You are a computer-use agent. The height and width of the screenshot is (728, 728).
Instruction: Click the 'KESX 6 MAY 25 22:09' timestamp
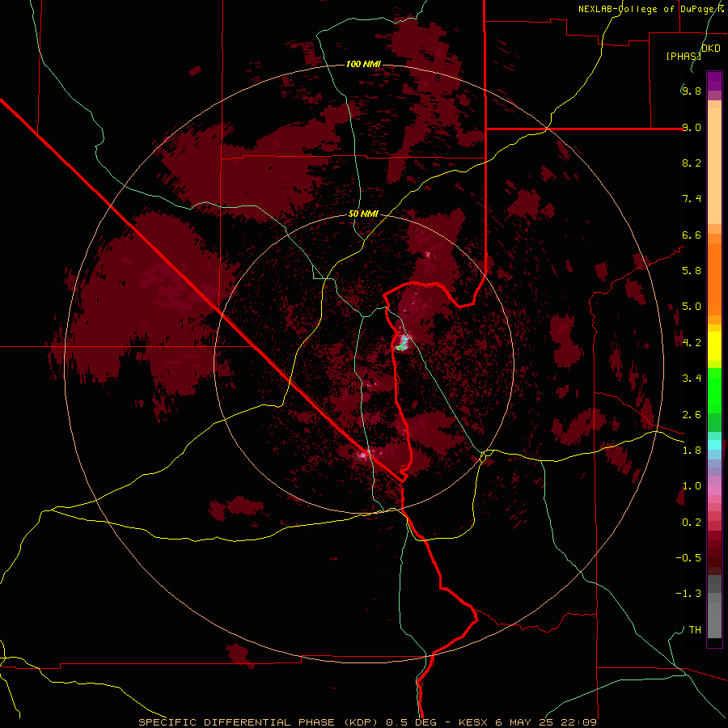[527, 722]
